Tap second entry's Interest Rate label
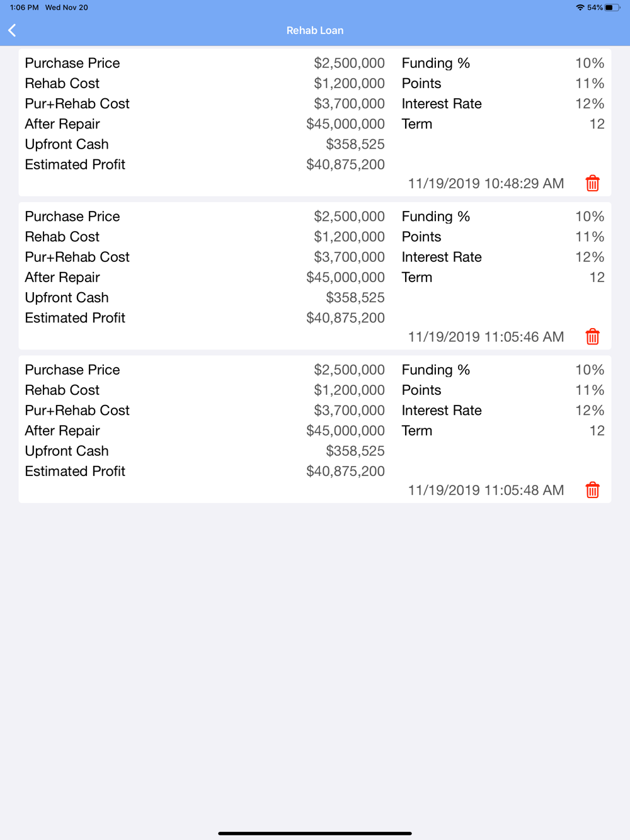Image resolution: width=630 pixels, height=840 pixels. point(442,257)
